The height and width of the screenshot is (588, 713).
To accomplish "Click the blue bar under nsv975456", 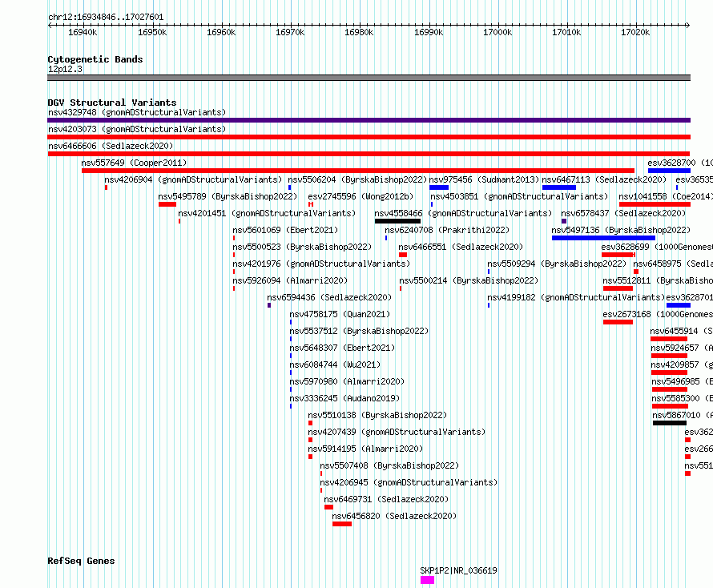I will [x=439, y=187].
